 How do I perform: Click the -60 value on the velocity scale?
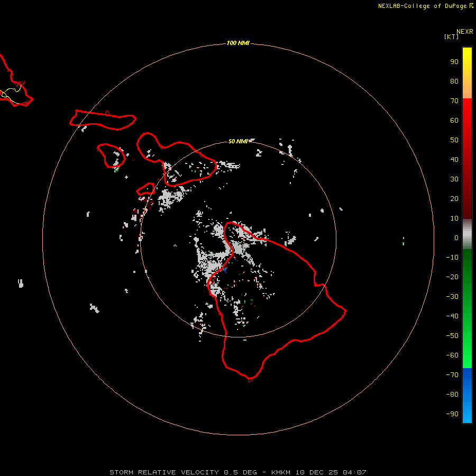pyautogui.click(x=452, y=355)
